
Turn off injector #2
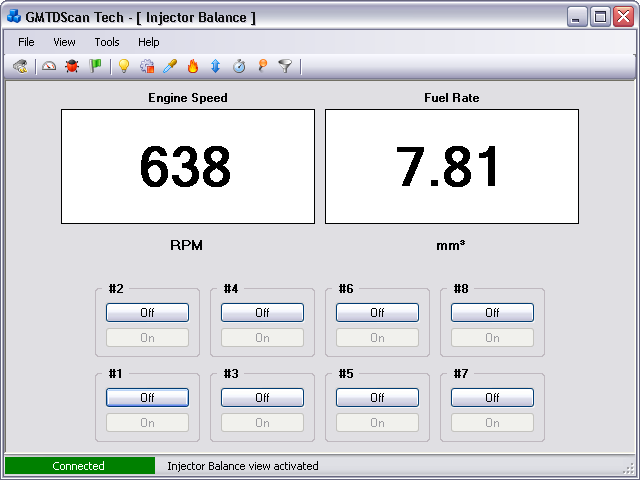pyautogui.click(x=147, y=313)
